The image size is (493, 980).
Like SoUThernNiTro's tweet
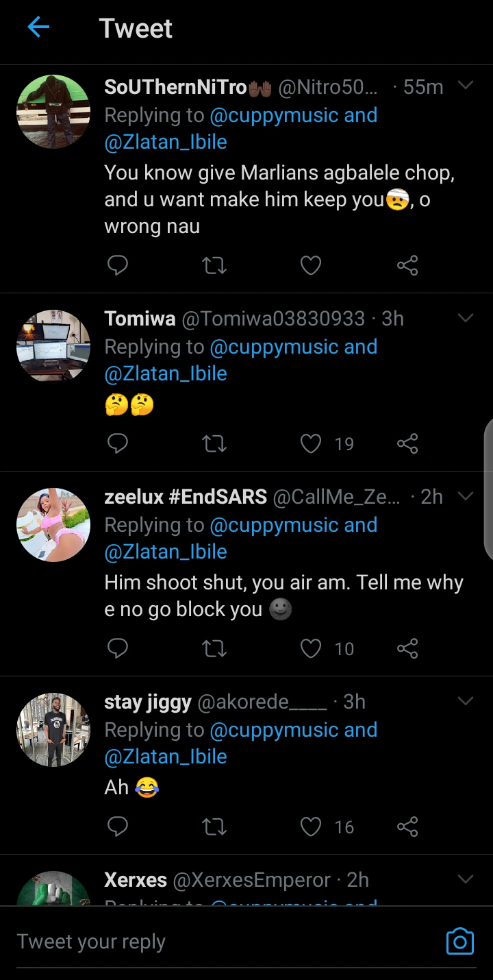(311, 265)
